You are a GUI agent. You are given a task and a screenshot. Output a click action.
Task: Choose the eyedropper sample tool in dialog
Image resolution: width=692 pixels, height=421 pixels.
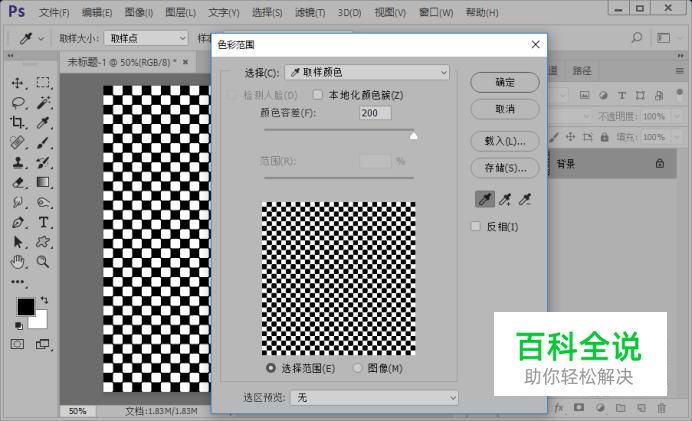[485, 199]
